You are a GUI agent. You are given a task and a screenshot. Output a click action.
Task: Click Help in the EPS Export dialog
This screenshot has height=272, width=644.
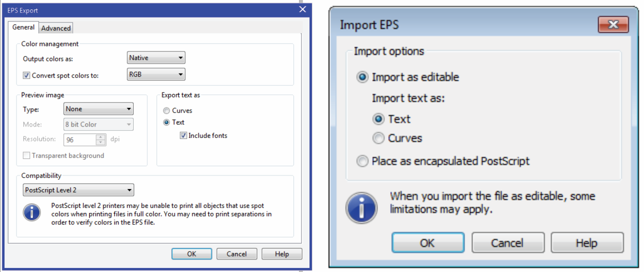pyautogui.click(x=282, y=254)
